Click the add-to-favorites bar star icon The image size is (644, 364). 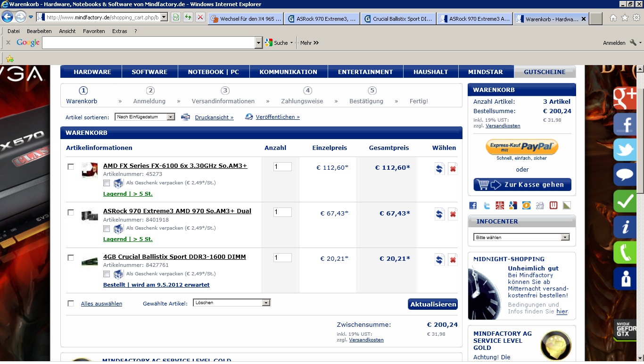click(10, 58)
